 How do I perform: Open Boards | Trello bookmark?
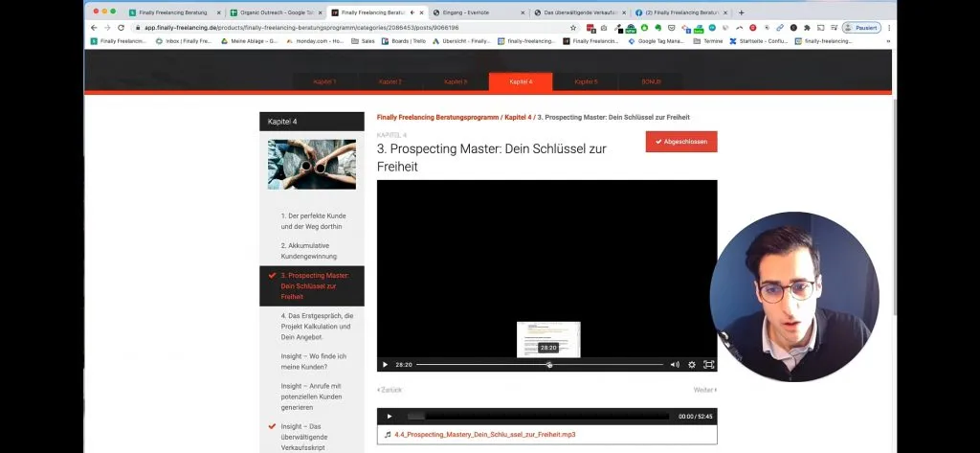404,41
